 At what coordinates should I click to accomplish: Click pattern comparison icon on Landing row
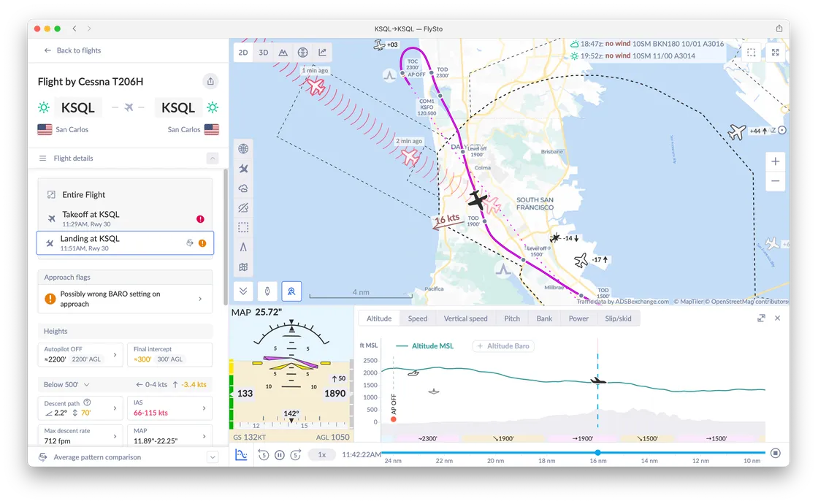[190, 243]
